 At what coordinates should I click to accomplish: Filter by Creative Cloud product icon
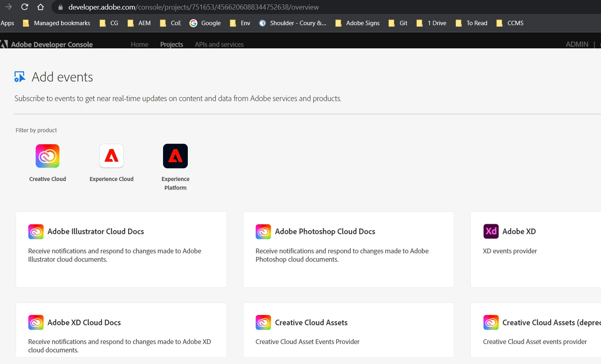(48, 156)
